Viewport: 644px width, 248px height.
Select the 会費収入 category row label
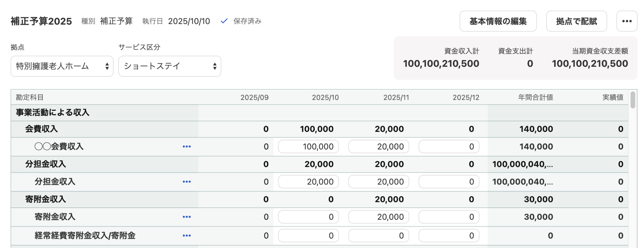[x=42, y=129]
